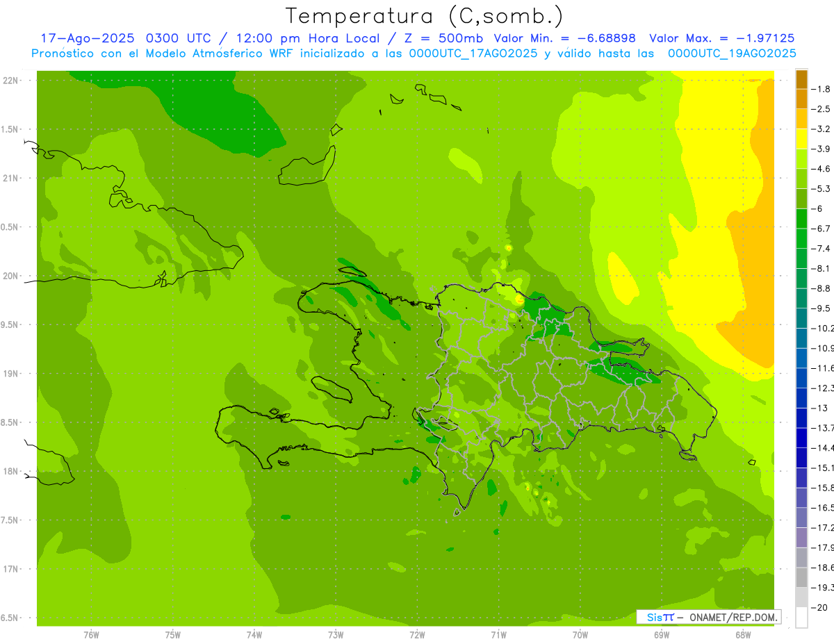Click the legend value "-7.4"
The image size is (834, 644).
click(x=821, y=249)
